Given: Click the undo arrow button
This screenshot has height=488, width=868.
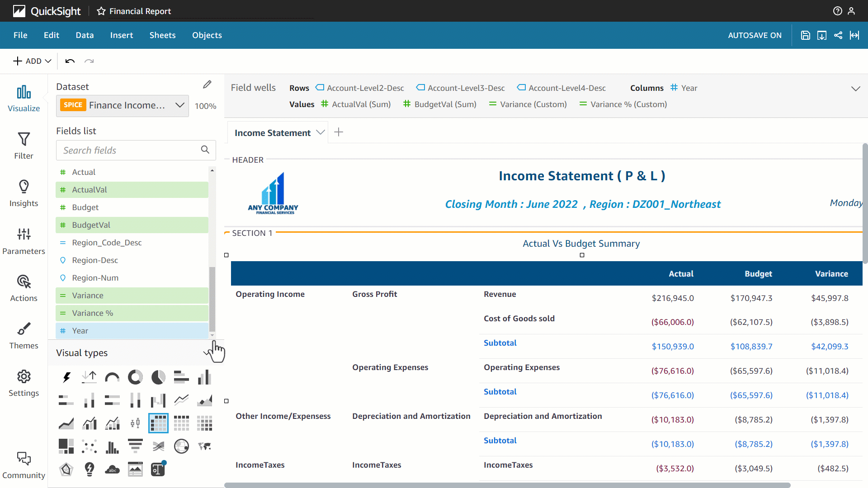Looking at the screenshot, I should (70, 61).
